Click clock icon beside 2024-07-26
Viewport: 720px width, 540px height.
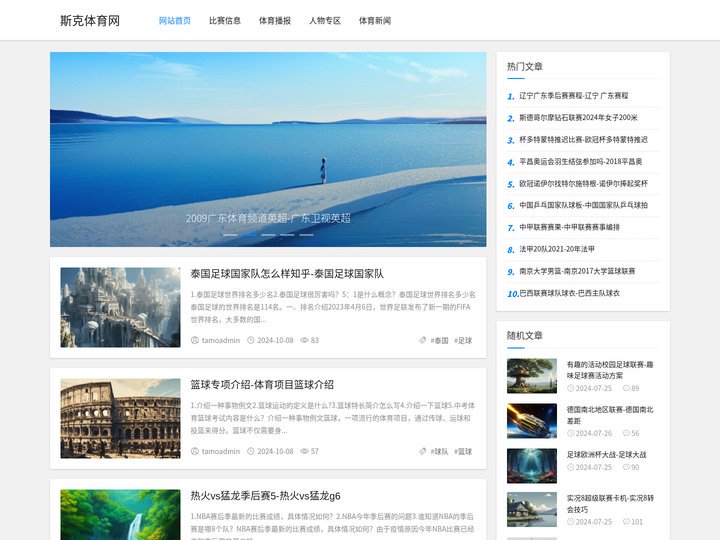[x=570, y=433]
